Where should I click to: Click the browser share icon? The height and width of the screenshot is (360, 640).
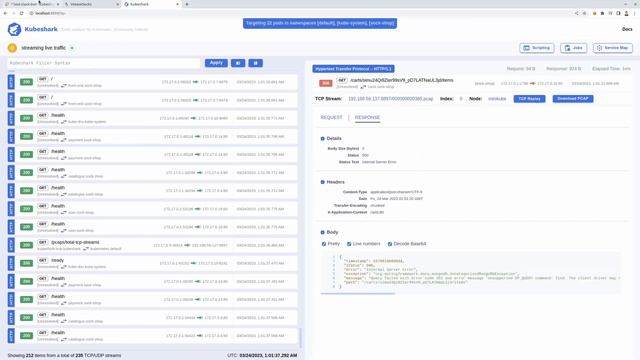point(576,13)
